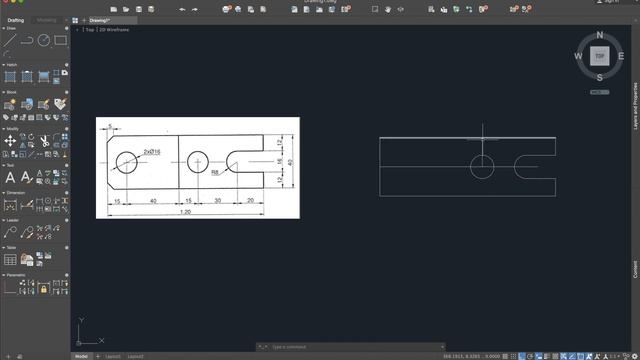
Task: Collapse the Parametric panel section
Action: [x=4, y=275]
